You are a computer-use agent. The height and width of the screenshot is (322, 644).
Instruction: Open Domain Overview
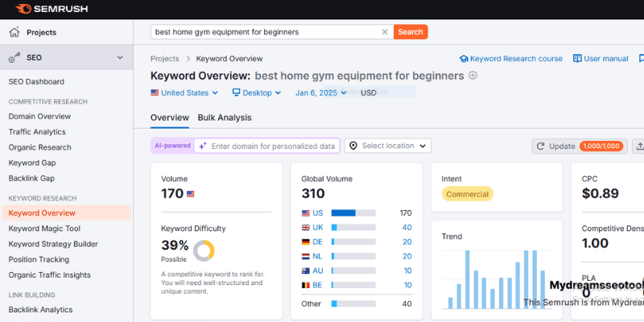pos(39,116)
